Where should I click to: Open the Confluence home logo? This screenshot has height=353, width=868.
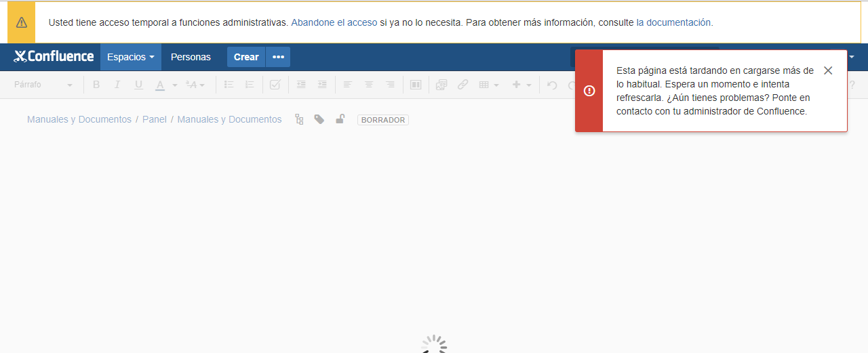pyautogui.click(x=54, y=57)
